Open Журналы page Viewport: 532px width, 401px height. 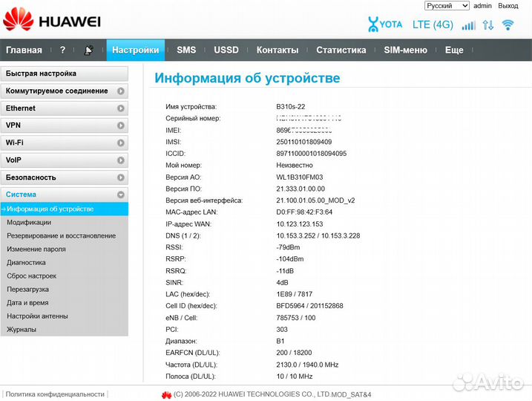(22, 330)
